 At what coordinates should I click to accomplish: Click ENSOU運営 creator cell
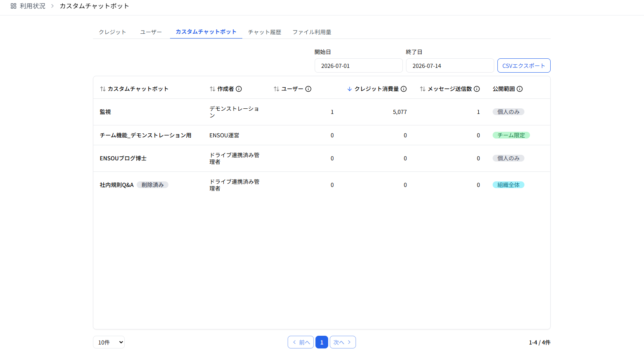point(224,135)
